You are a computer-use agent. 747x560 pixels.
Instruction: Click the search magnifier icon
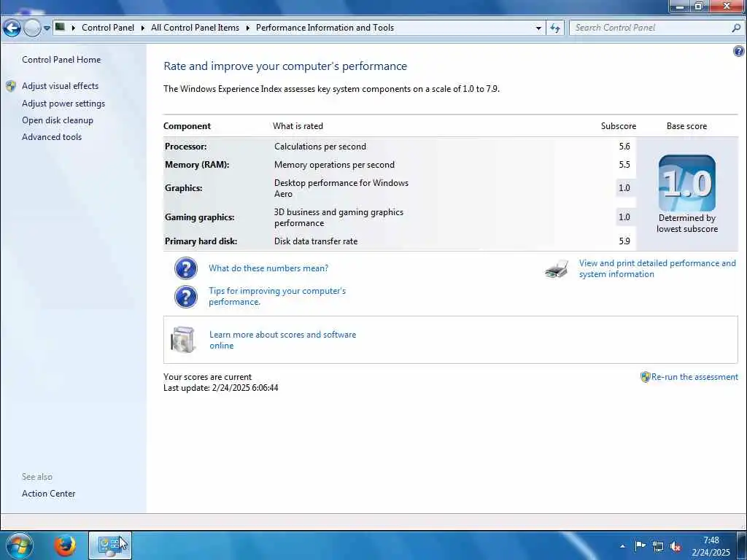pyautogui.click(x=736, y=28)
